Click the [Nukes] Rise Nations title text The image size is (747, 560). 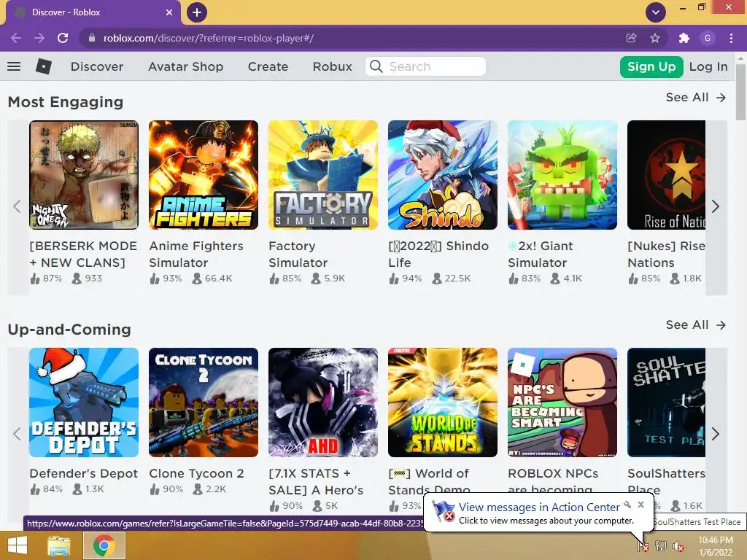pos(667,254)
